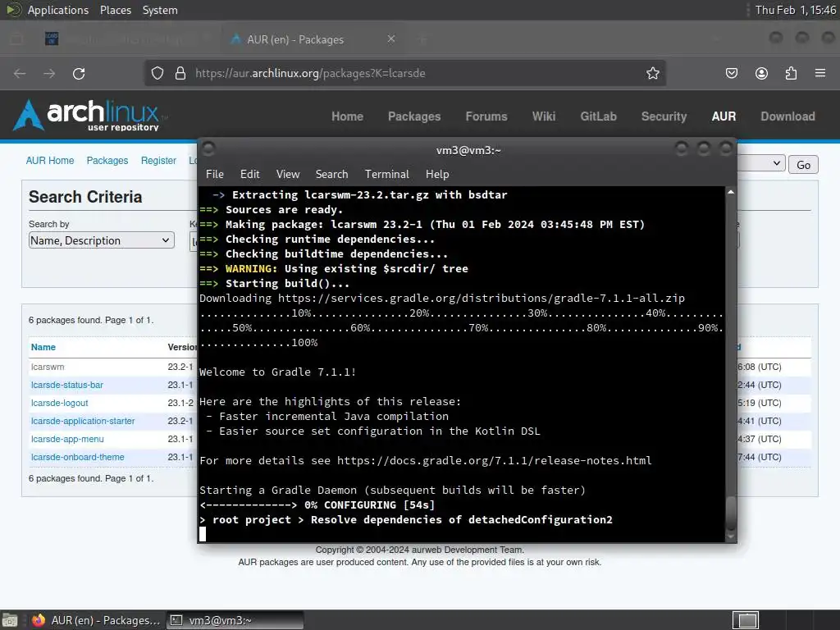
Task: Open the terminal Edit menu
Action: [x=249, y=174]
